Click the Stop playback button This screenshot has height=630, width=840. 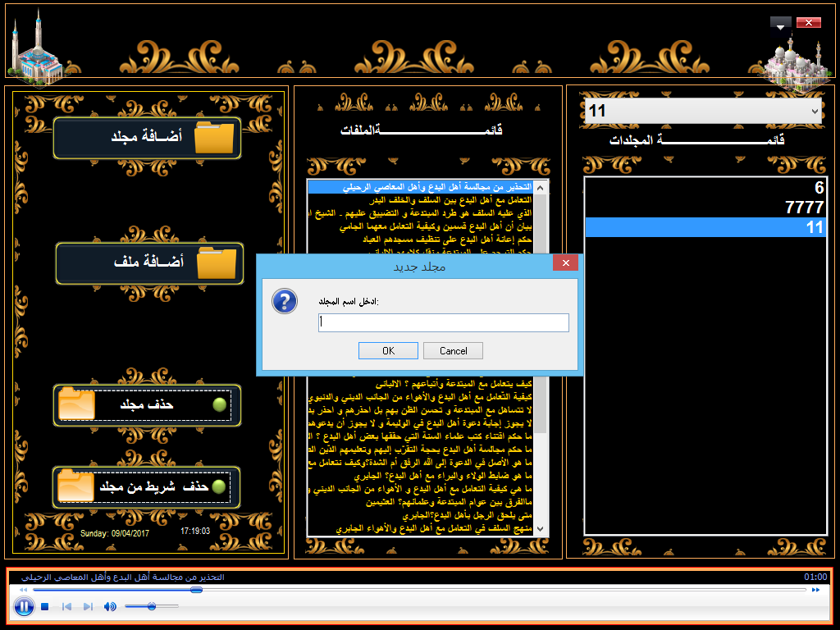45,607
